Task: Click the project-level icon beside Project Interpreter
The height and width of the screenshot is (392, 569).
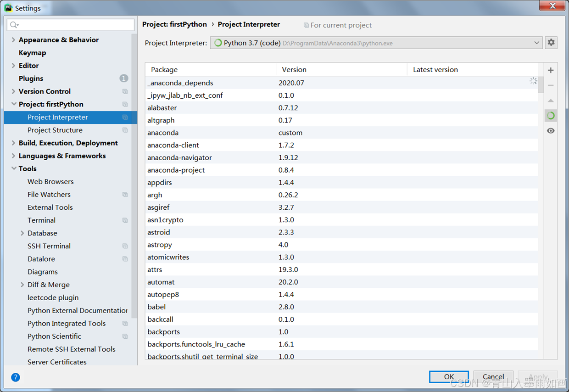Action: 125,117
